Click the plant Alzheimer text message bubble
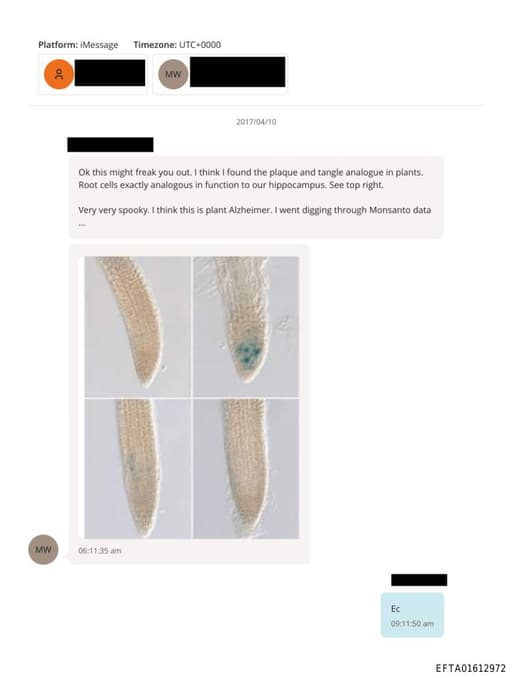Viewport: 512px width, 678px height. tap(256, 197)
